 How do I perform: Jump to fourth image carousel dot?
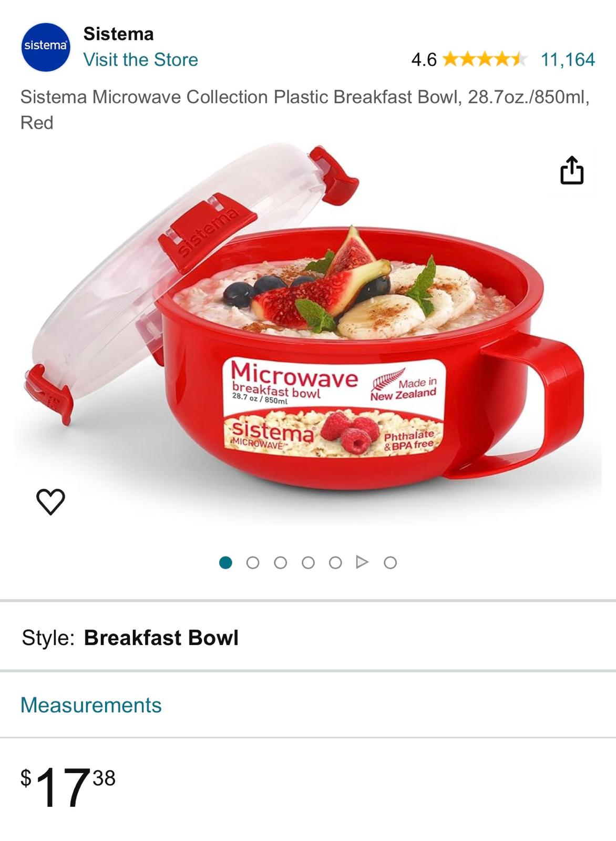click(x=308, y=562)
